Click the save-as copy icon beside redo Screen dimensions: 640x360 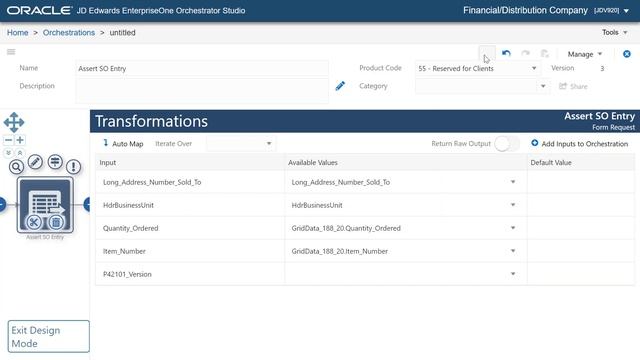(544, 53)
